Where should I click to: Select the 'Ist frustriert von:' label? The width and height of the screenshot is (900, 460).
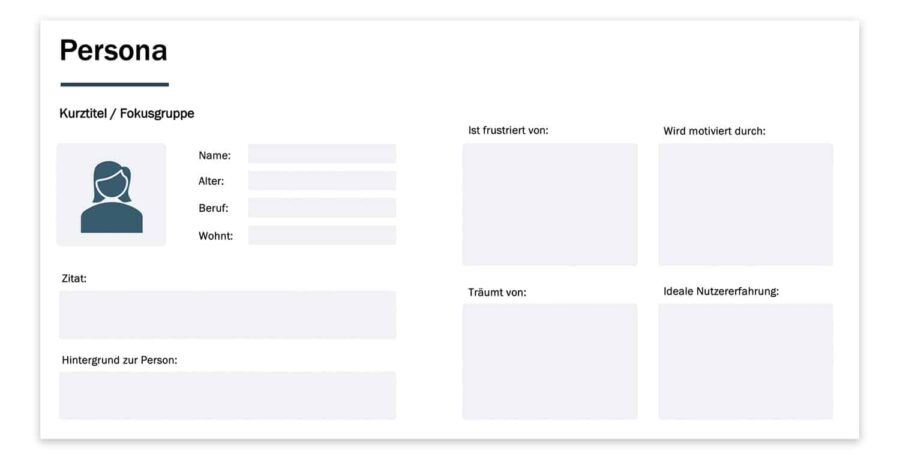click(x=508, y=130)
